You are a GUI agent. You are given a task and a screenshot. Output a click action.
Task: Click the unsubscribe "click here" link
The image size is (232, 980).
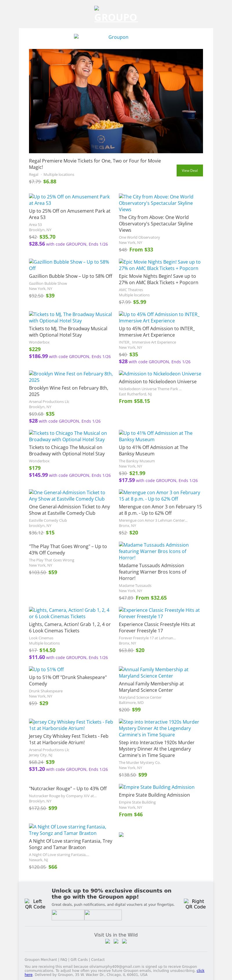200,970
